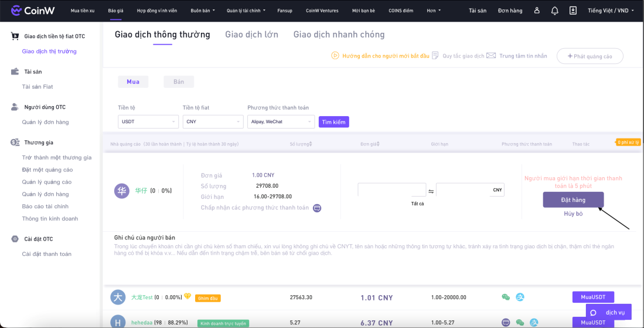Open Cài đặt thanh toán in sidebar
The height and width of the screenshot is (328, 644).
click(x=47, y=254)
